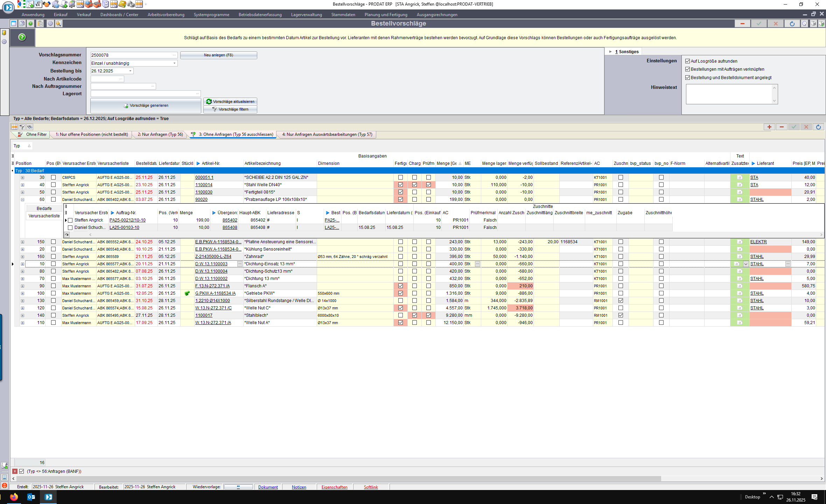
Task: Click the clipboard icon in form toolbar
Action: (x=40, y=23)
